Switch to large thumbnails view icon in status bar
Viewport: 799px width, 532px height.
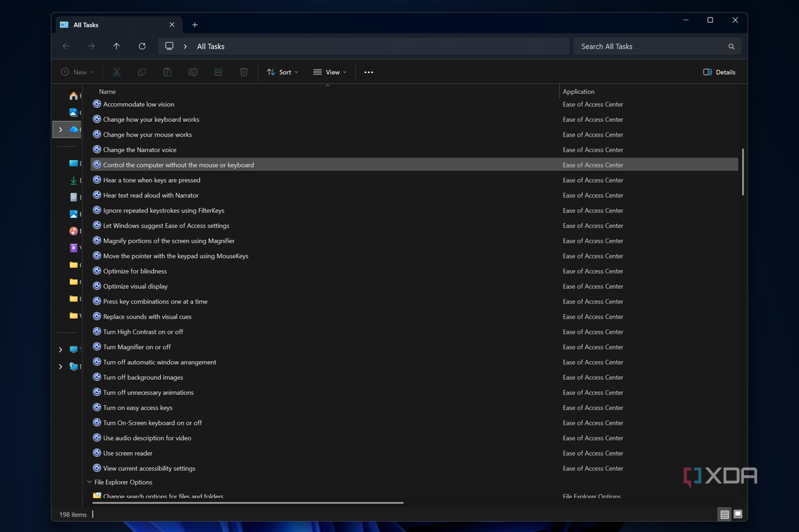click(738, 514)
